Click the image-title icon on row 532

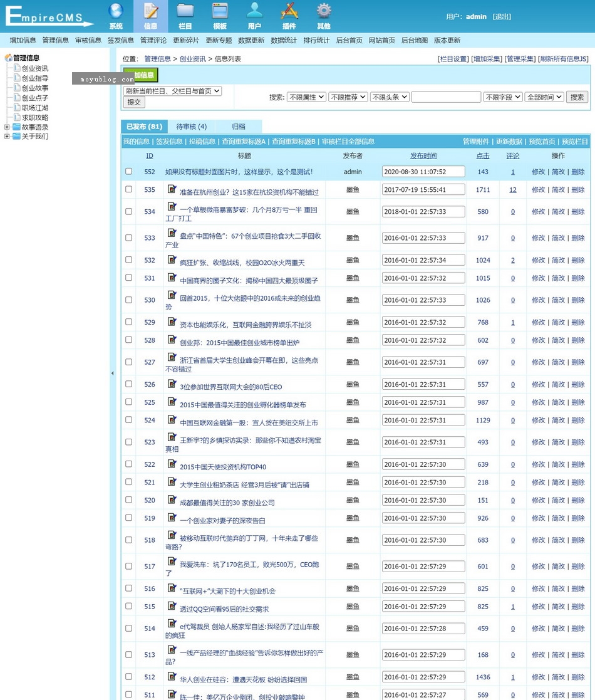pos(172,259)
